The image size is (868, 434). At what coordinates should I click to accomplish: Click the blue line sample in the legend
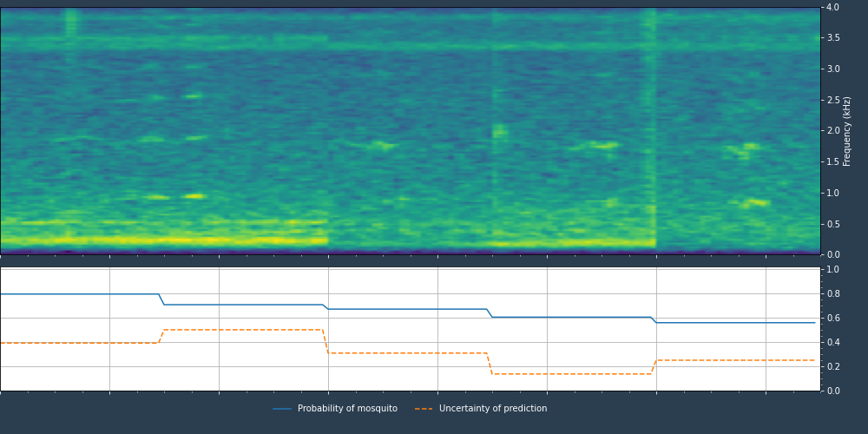click(282, 409)
